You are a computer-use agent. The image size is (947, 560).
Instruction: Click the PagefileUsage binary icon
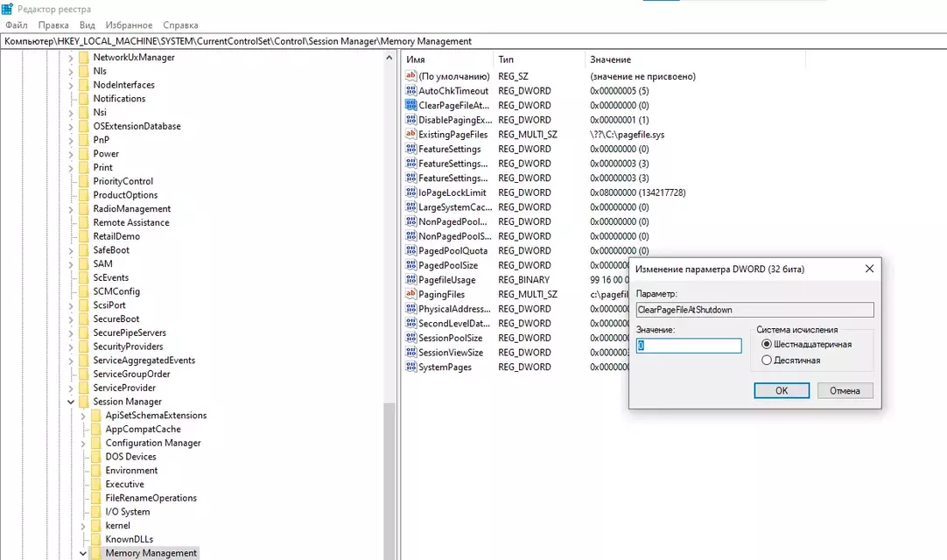pyautogui.click(x=410, y=280)
